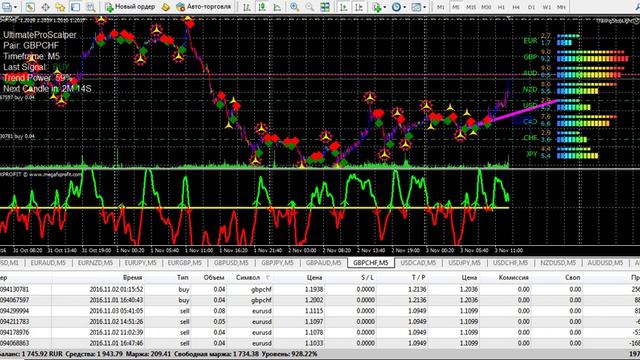Screen dimensions: 640x360
Task: Select the MN timeframe button
Action: tap(561, 7)
